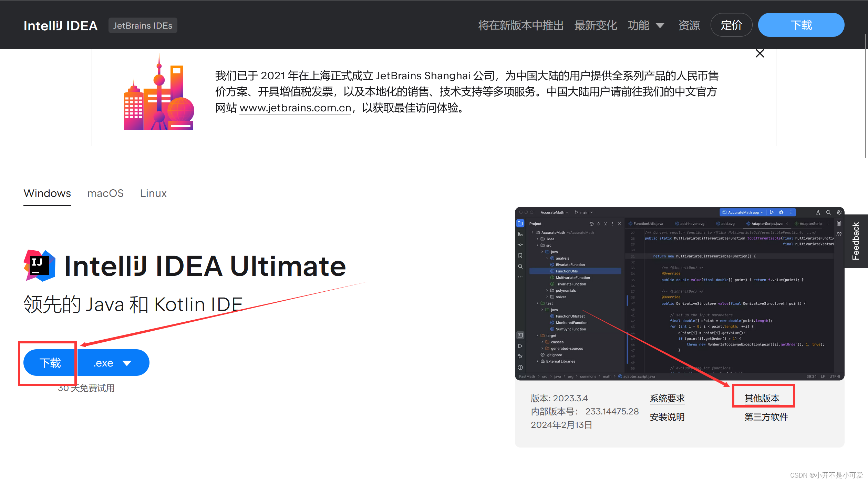Open the 系统要求 link
Image resolution: width=868 pixels, height=482 pixels.
pos(667,398)
